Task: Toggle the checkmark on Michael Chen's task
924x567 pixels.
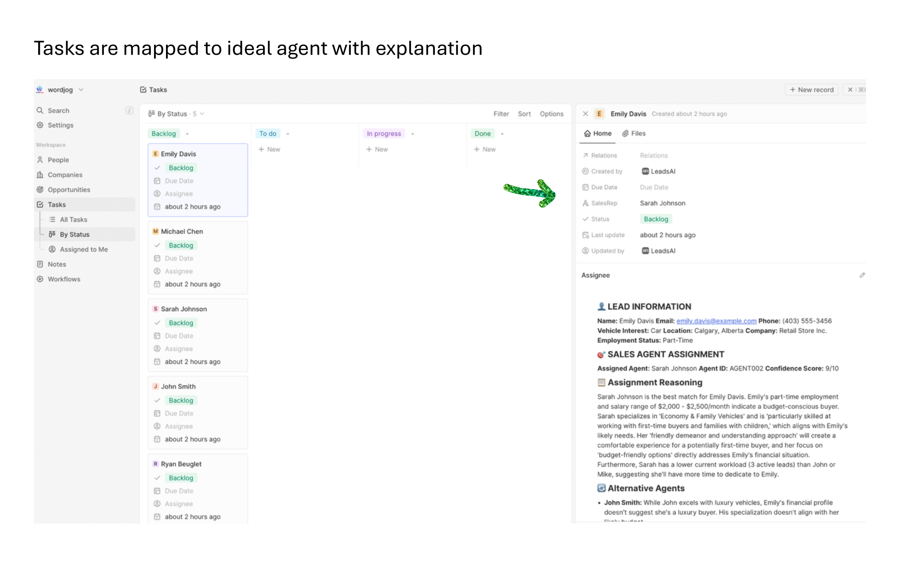Action: point(157,245)
